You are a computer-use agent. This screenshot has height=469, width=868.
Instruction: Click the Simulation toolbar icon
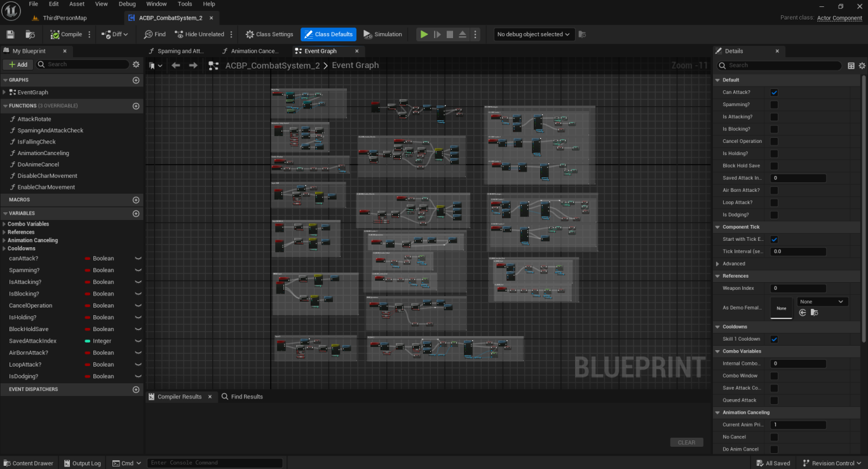[383, 34]
